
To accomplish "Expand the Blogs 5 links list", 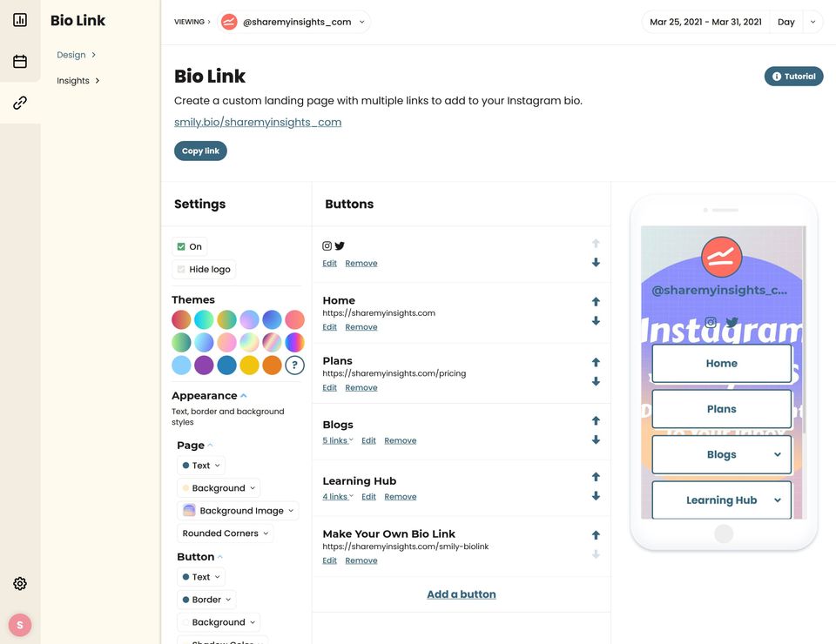I will tap(337, 440).
